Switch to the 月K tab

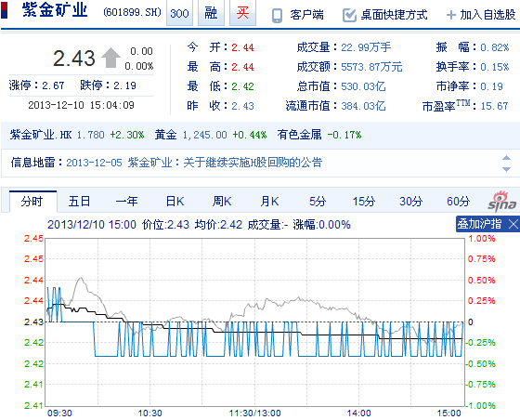click(x=269, y=202)
